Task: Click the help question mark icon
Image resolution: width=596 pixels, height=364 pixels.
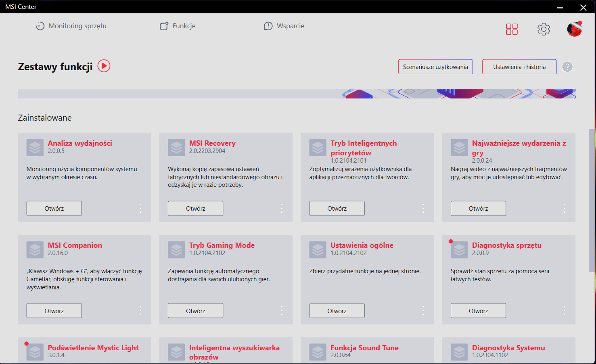Action: [x=567, y=67]
